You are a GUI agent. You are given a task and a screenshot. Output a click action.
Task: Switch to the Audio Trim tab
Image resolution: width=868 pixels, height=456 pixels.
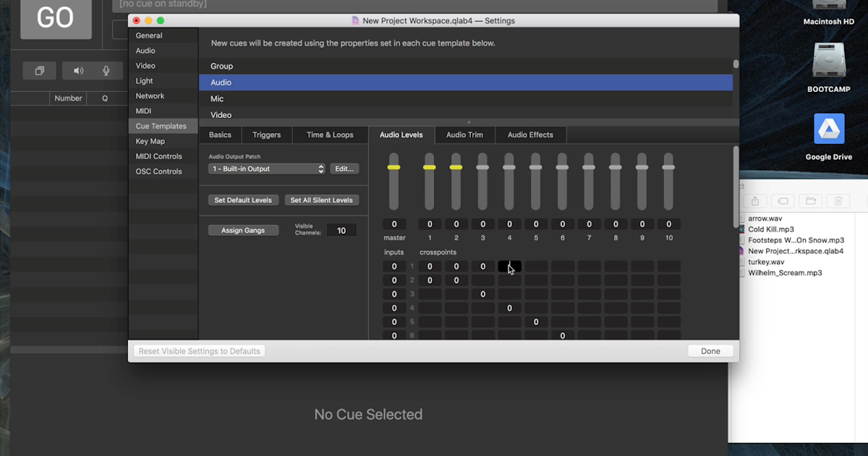tap(465, 135)
